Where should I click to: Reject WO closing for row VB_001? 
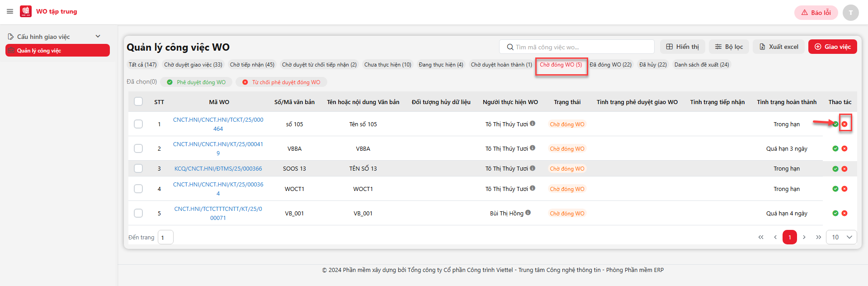(x=844, y=213)
